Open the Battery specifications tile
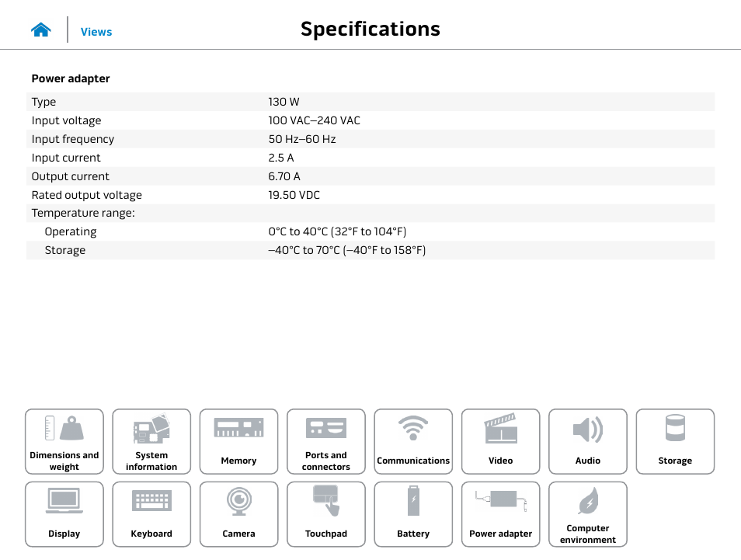 click(413, 514)
